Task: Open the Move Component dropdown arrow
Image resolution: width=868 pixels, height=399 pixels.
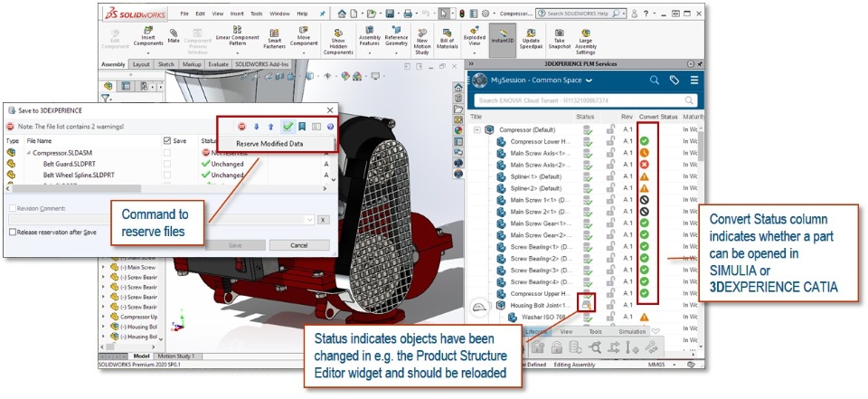Action: pyautogui.click(x=304, y=52)
